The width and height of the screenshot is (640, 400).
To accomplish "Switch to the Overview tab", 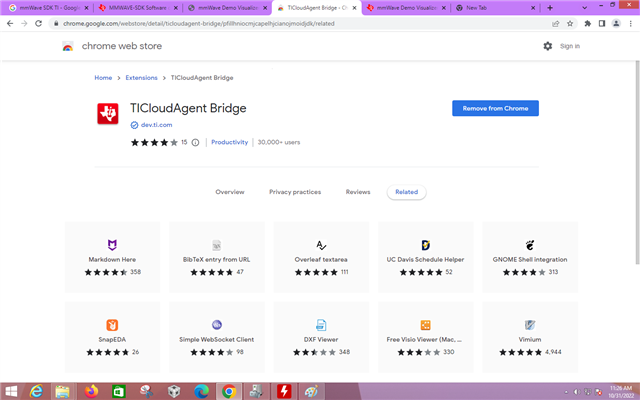I will point(230,192).
